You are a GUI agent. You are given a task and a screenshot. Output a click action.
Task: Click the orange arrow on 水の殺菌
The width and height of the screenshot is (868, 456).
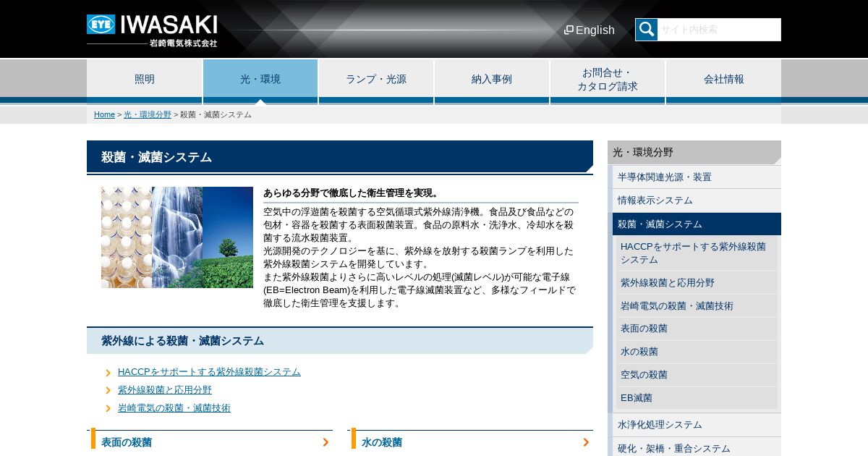[x=586, y=442]
